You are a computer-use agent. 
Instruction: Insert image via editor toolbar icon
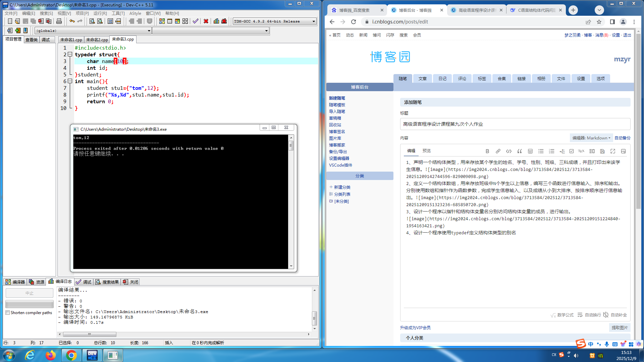tap(623, 151)
